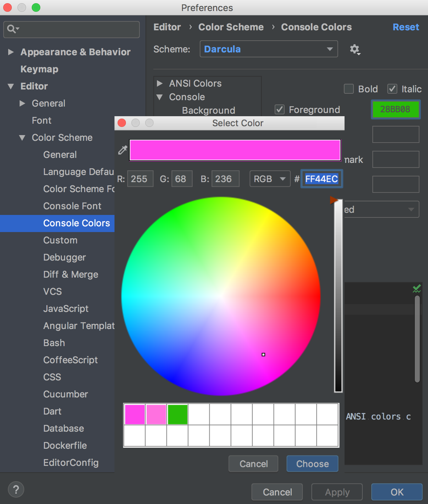Click the G value field
428x504 pixels.
click(182, 179)
